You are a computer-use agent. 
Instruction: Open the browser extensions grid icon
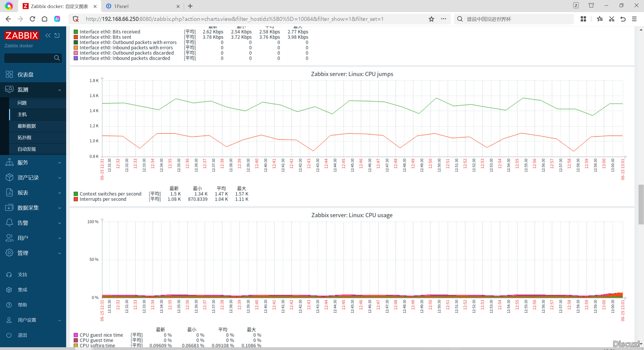(583, 19)
